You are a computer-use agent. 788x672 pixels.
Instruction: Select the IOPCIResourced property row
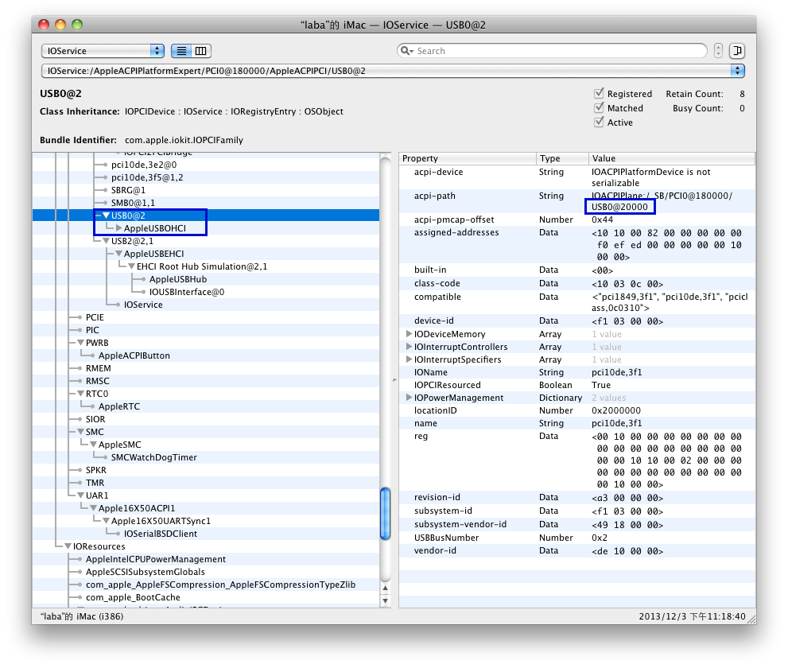[577, 385]
